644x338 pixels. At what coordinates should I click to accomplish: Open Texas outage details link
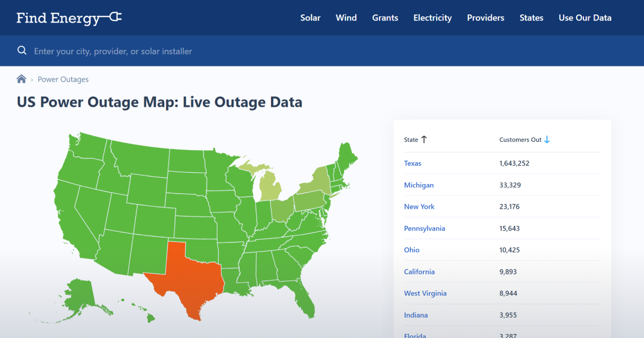click(413, 163)
